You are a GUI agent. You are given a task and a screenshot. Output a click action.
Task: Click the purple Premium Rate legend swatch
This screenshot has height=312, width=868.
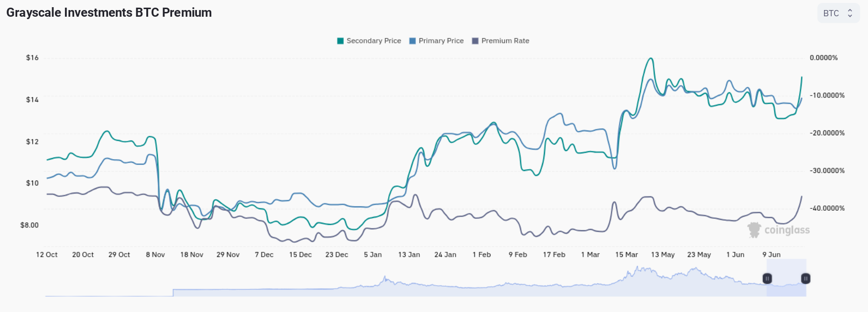pyautogui.click(x=475, y=41)
